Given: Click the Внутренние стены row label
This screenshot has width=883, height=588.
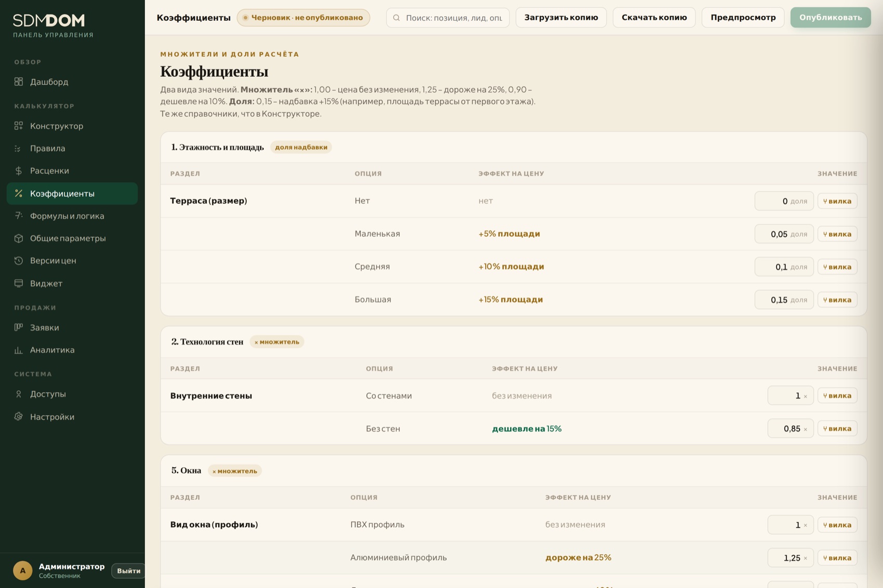Looking at the screenshot, I should point(211,395).
